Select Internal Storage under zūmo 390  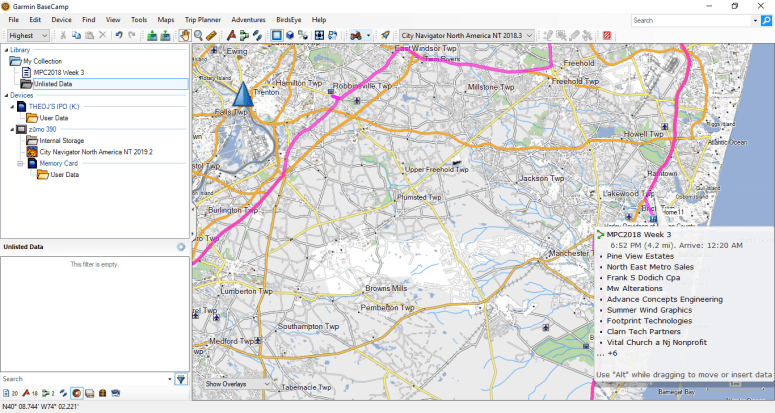(60, 140)
